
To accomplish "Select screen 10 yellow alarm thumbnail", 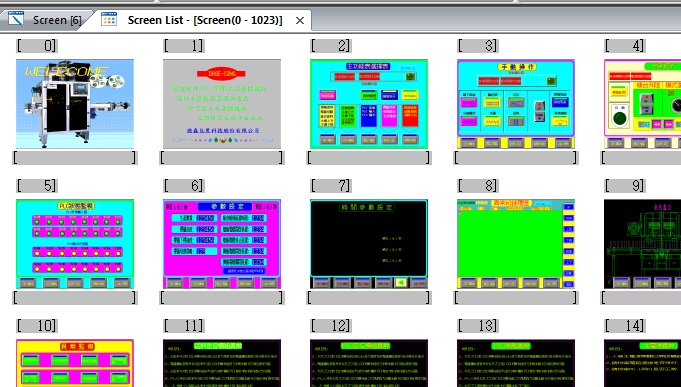I will click(x=75, y=363).
